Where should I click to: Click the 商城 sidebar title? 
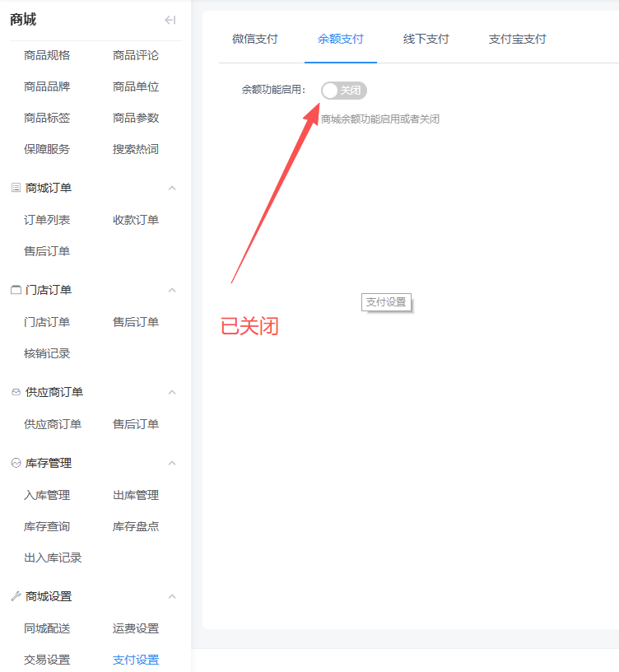coord(23,20)
